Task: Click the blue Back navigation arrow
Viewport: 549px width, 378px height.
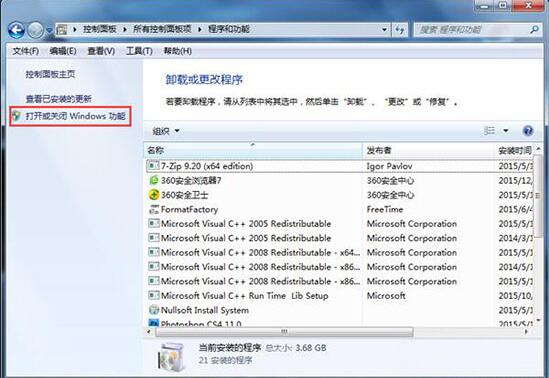Action: (x=16, y=30)
